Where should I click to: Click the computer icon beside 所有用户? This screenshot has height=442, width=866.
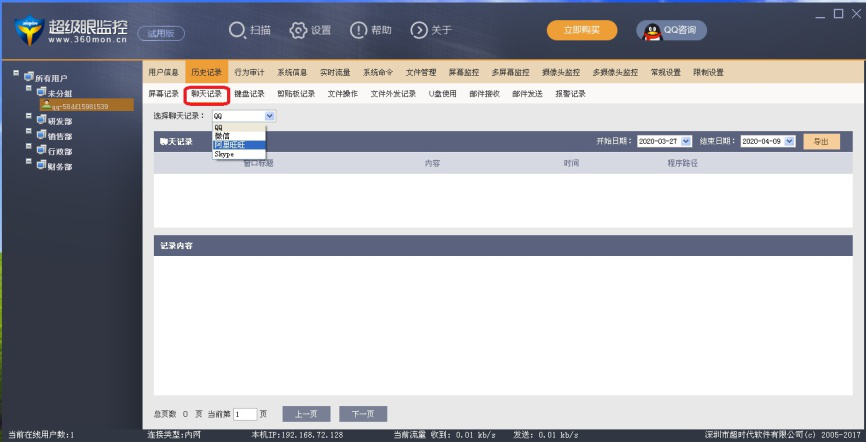[x=29, y=76]
